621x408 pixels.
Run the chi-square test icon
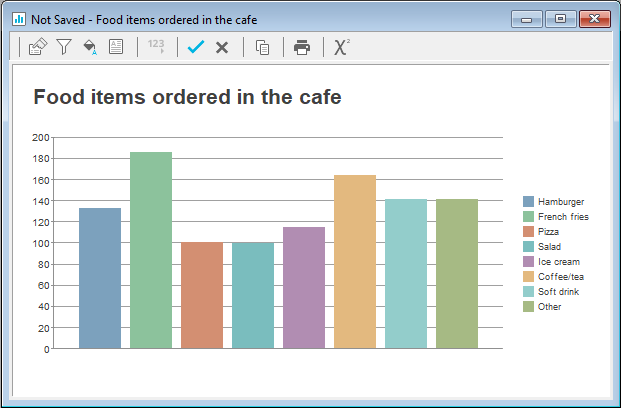pyautogui.click(x=341, y=47)
